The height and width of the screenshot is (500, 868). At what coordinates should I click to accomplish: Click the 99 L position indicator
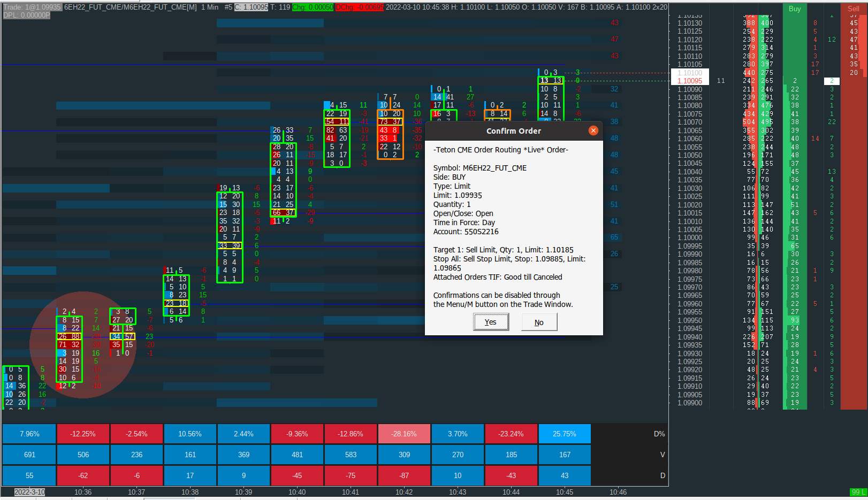tap(858, 492)
